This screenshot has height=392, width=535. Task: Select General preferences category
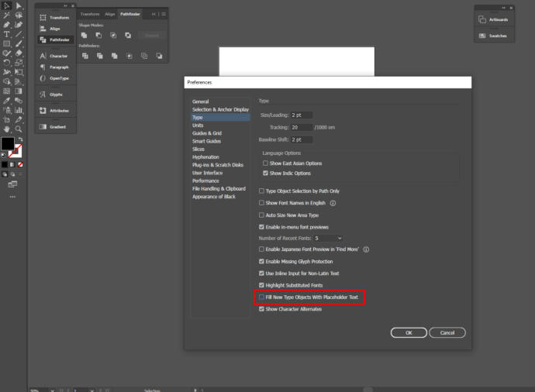coord(200,101)
